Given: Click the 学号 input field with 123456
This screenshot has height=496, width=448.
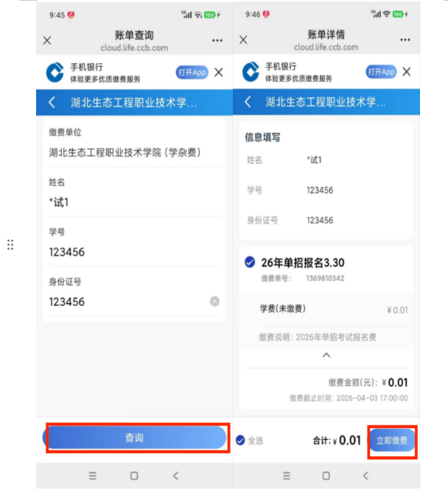Looking at the screenshot, I should pos(134,252).
